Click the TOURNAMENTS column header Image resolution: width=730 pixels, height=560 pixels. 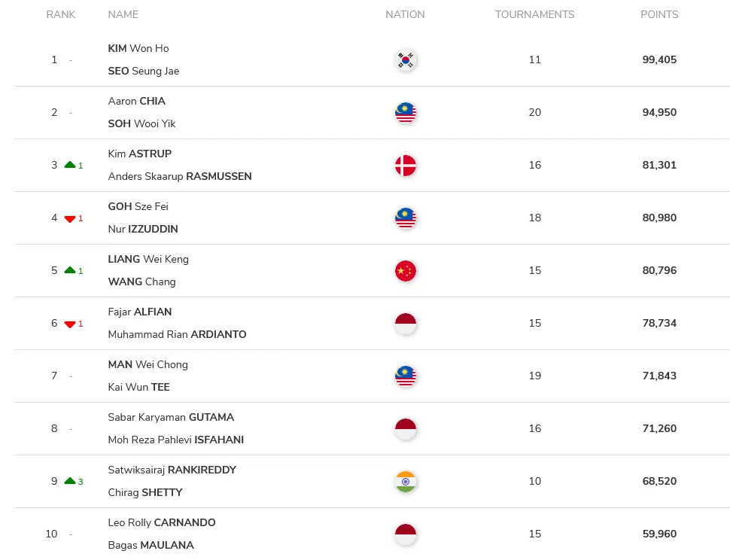click(x=534, y=14)
